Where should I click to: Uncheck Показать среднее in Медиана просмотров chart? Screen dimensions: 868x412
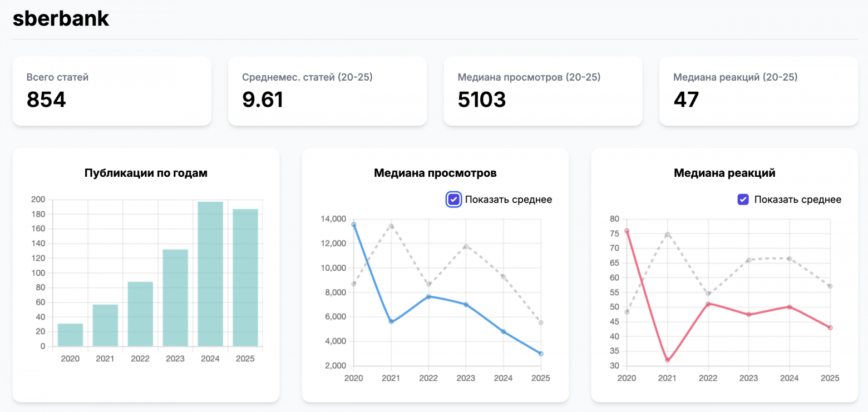tap(454, 200)
